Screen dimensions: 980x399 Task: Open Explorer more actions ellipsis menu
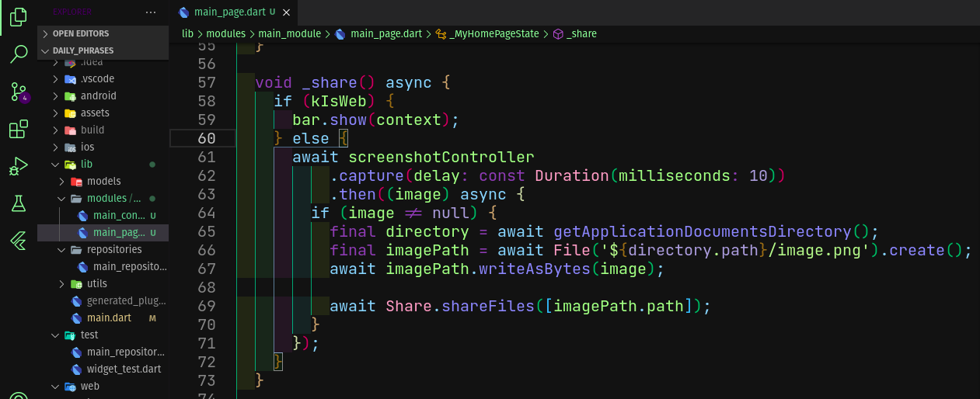point(151,12)
